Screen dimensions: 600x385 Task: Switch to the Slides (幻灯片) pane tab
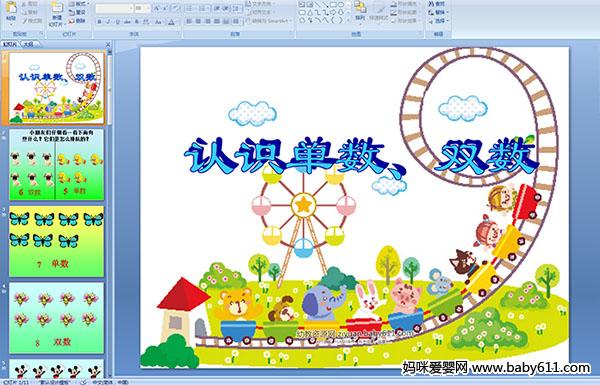click(x=10, y=44)
